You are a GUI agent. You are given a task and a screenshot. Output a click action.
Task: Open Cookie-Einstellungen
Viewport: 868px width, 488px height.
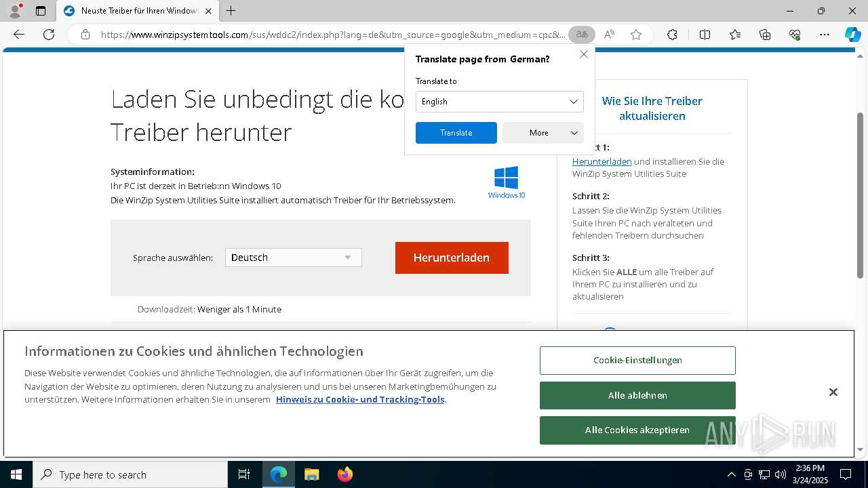click(x=637, y=361)
